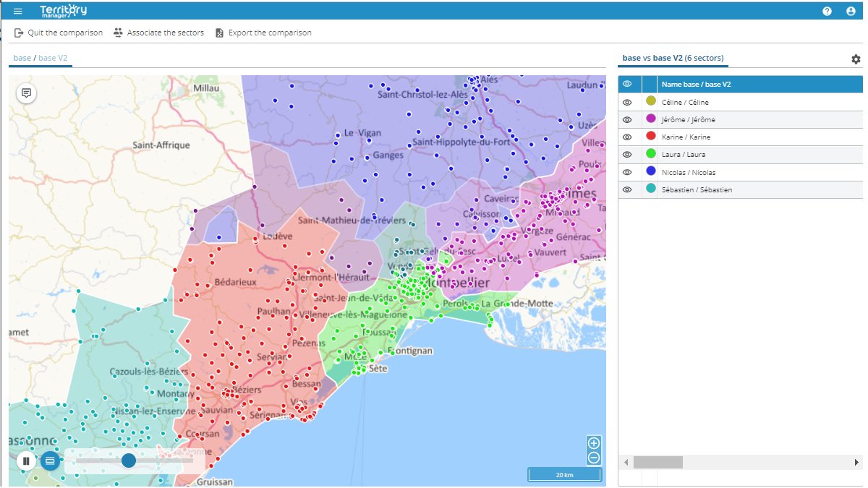Click the map legend comment icon
Image resolution: width=868 pixels, height=488 pixels.
coord(26,93)
